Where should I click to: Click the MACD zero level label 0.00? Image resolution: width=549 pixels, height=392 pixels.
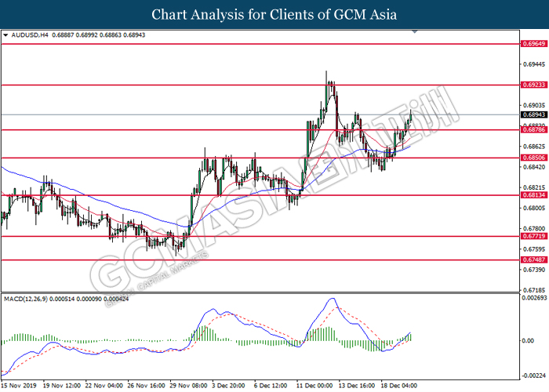[x=528, y=340]
